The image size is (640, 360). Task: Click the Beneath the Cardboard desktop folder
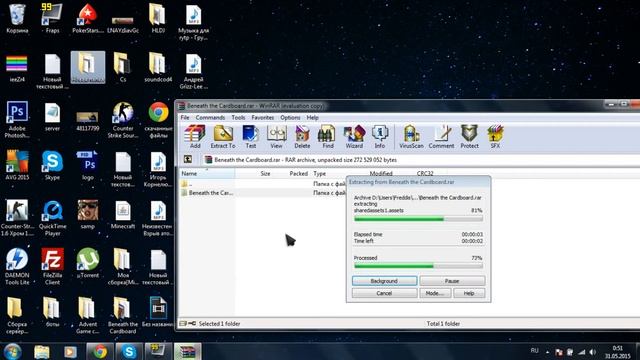point(123,316)
